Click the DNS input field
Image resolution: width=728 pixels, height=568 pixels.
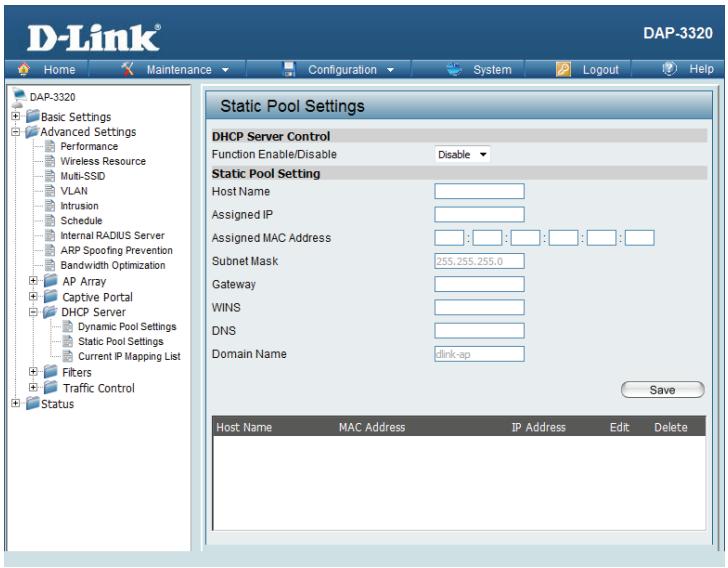point(479,331)
